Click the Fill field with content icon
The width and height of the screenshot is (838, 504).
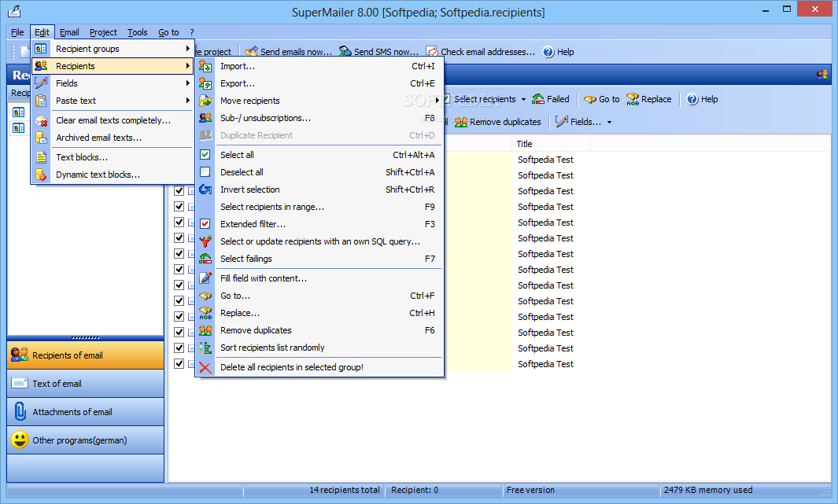click(205, 278)
